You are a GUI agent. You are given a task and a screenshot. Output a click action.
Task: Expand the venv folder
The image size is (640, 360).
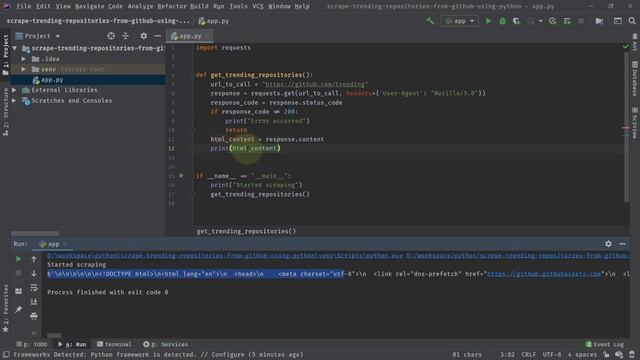(x=24, y=69)
